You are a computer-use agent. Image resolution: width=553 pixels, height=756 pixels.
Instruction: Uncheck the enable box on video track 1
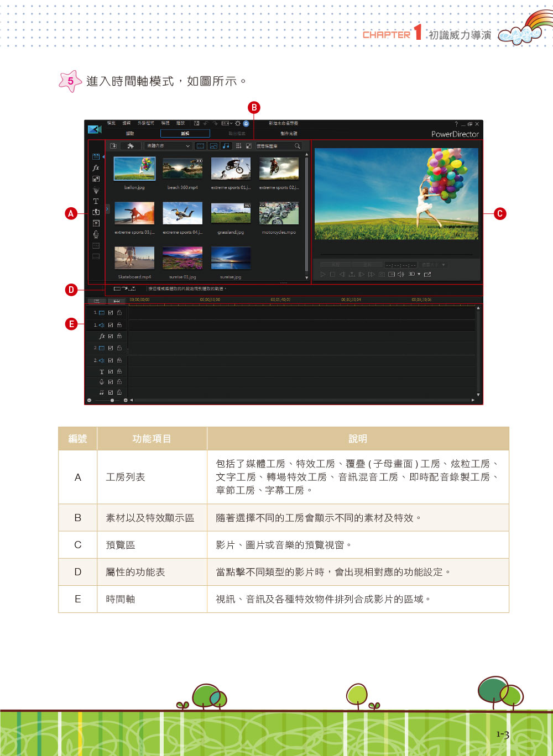pyautogui.click(x=111, y=313)
